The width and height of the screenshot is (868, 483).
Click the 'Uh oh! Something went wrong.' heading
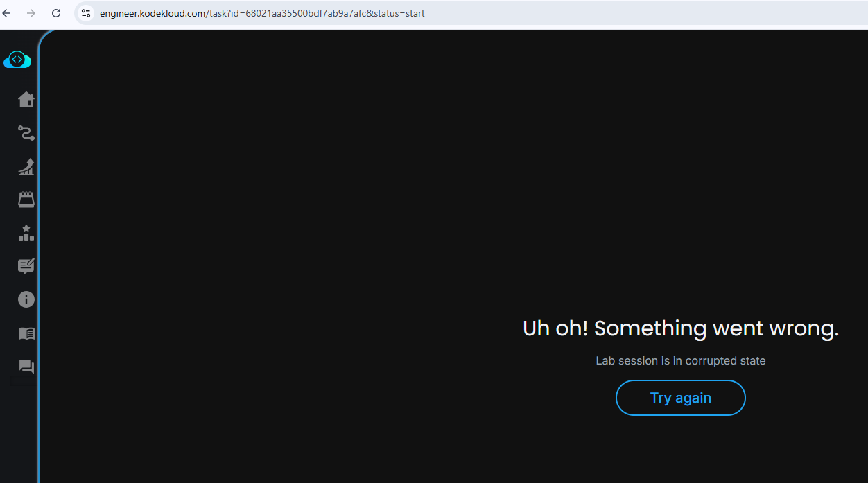[x=681, y=328]
